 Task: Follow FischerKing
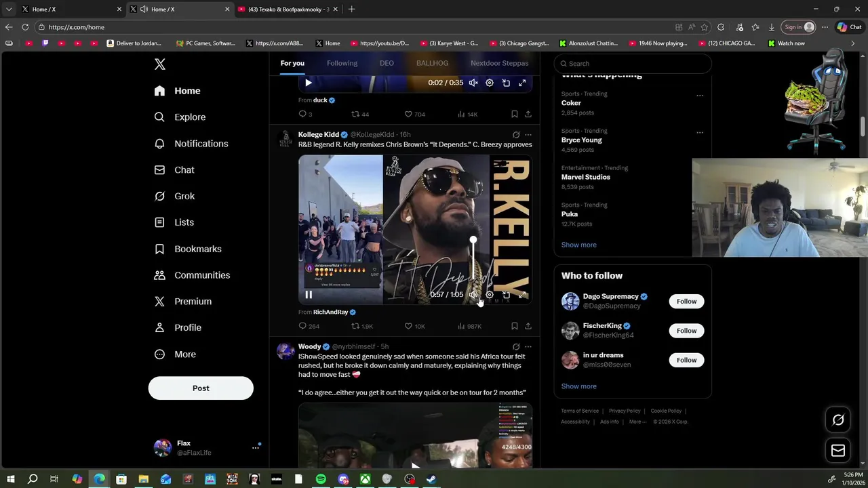tap(686, 331)
